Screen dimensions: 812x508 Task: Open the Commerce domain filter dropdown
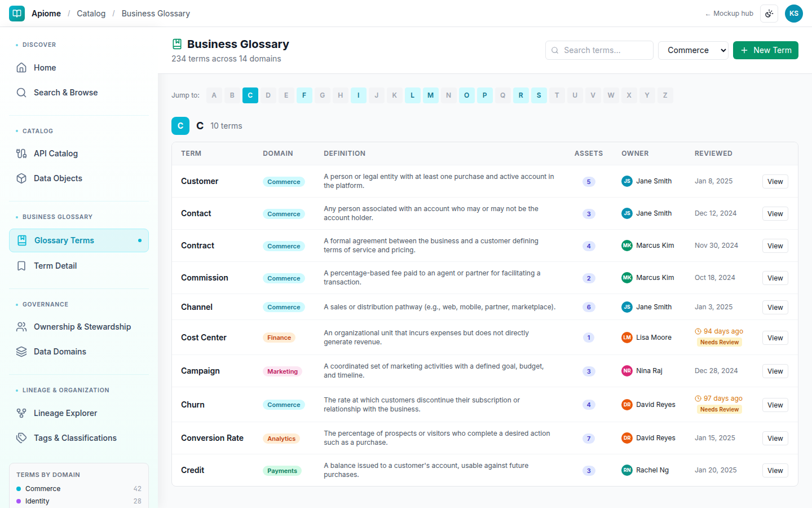pyautogui.click(x=693, y=50)
